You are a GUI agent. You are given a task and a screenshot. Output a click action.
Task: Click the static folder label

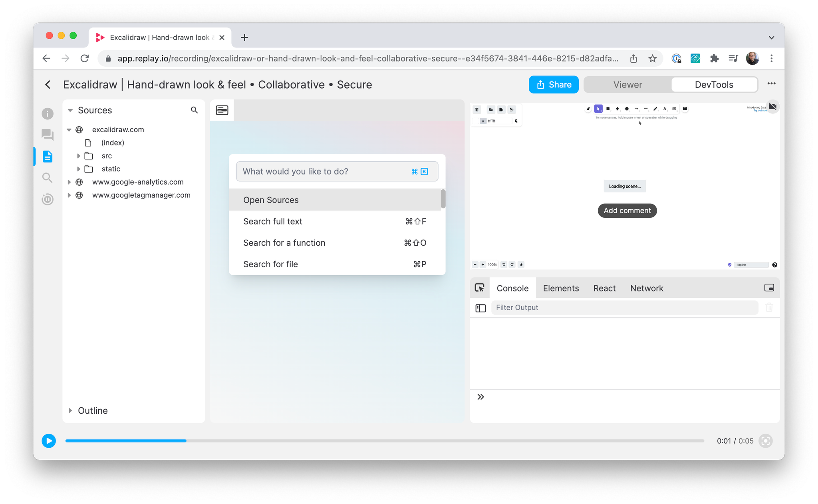tap(111, 169)
